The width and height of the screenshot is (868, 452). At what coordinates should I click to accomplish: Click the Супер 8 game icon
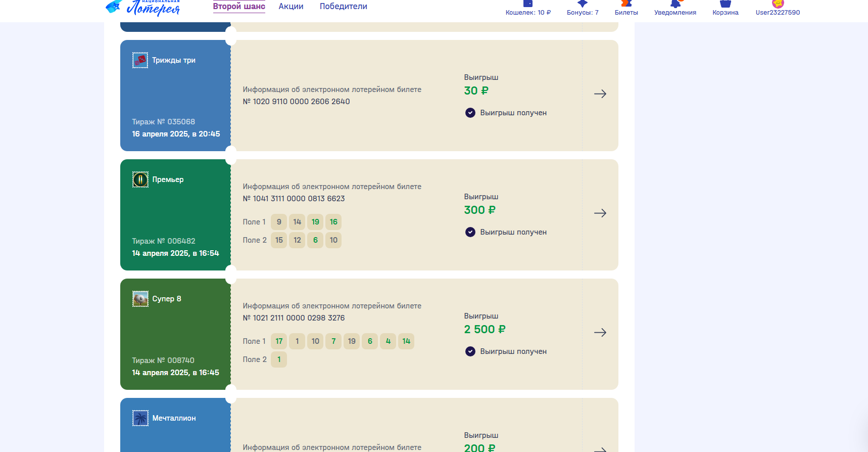[x=140, y=299]
